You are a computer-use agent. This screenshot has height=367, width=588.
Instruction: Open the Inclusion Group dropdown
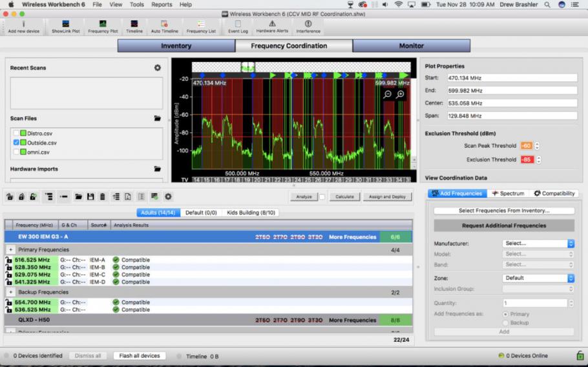538,289
